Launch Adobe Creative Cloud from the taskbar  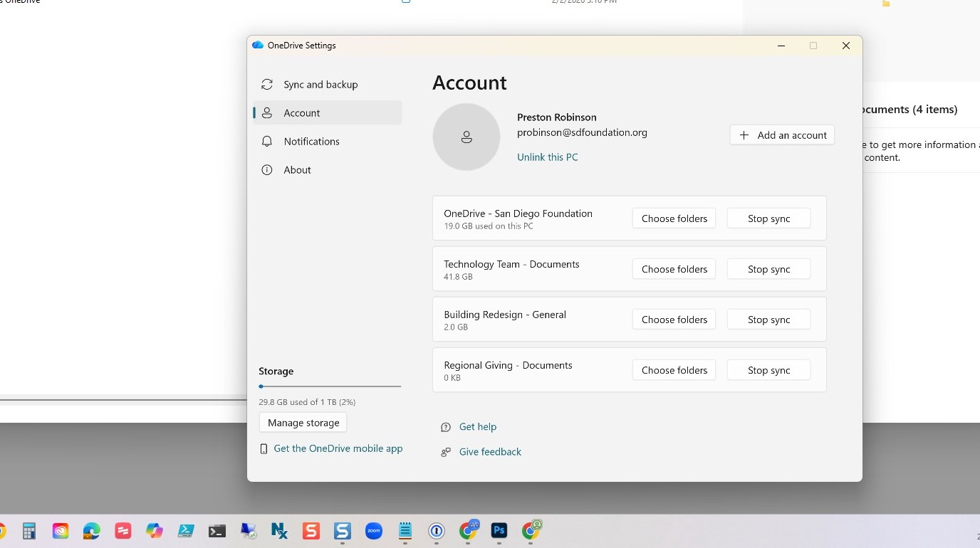click(x=61, y=531)
